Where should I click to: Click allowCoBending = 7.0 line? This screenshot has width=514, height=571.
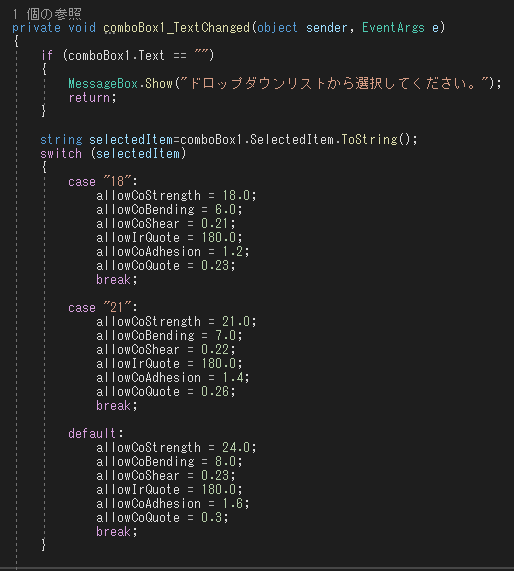point(169,335)
